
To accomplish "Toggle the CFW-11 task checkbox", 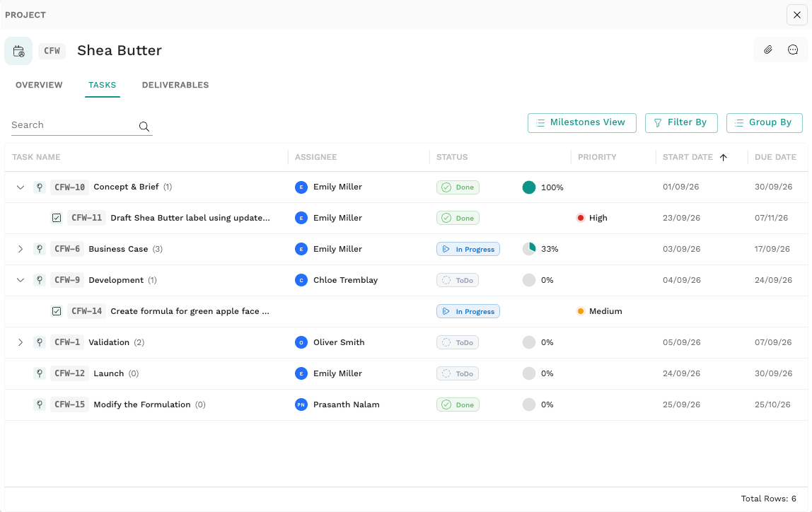I will (57, 218).
